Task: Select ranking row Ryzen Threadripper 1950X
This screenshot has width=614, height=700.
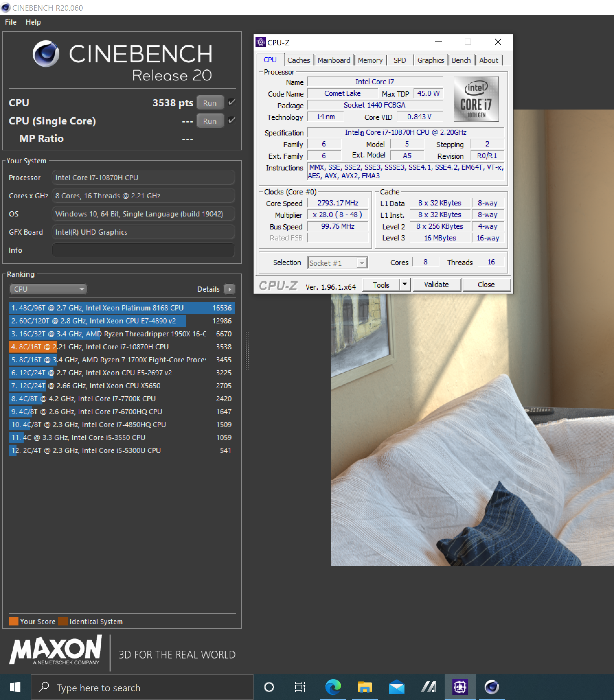Action: pyautogui.click(x=121, y=333)
